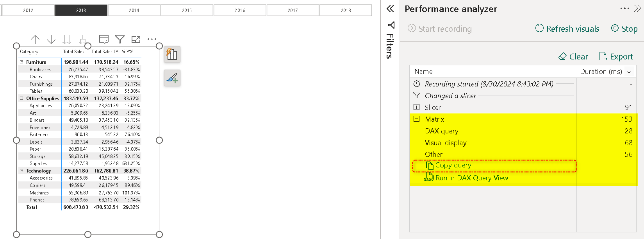The image size is (644, 239).
Task: Collapse the Office Supplies row group
Action: tap(21, 98)
